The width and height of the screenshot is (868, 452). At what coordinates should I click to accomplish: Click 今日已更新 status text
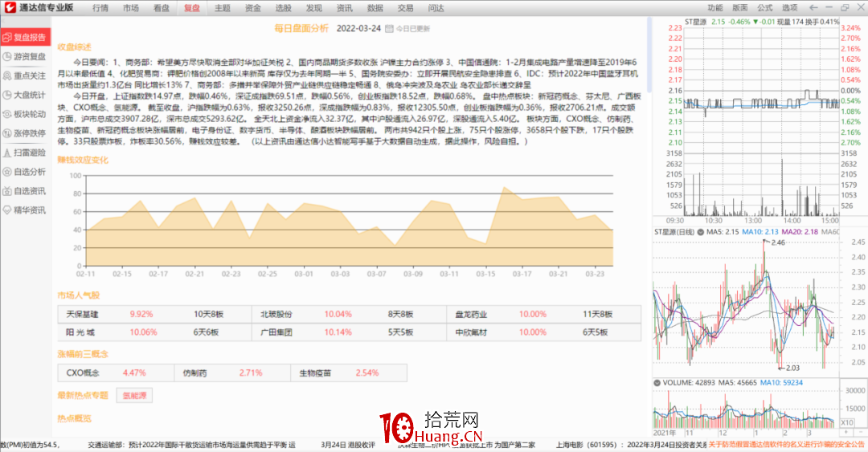pyautogui.click(x=412, y=29)
